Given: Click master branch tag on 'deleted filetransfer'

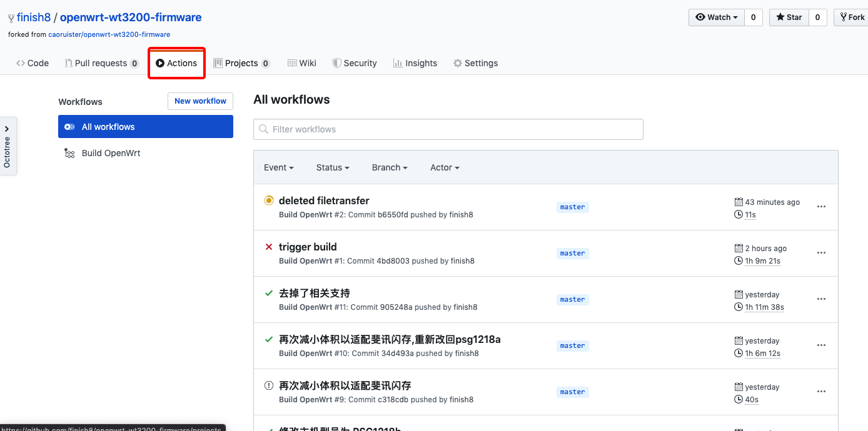Looking at the screenshot, I should (x=572, y=207).
